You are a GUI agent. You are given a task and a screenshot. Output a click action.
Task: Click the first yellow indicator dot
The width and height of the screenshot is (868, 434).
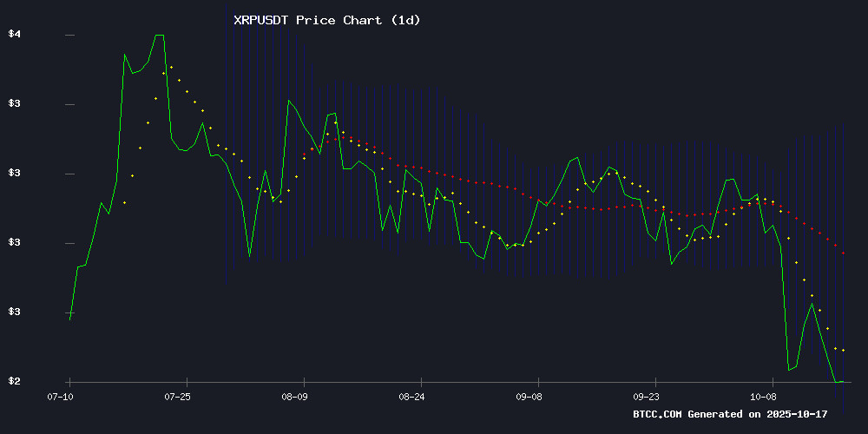click(124, 202)
